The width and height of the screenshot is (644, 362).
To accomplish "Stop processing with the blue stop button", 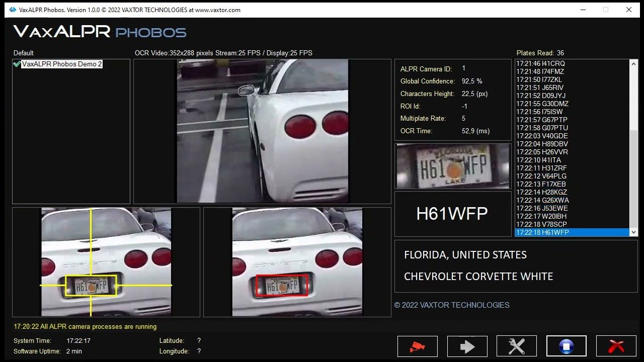I will pyautogui.click(x=566, y=346).
